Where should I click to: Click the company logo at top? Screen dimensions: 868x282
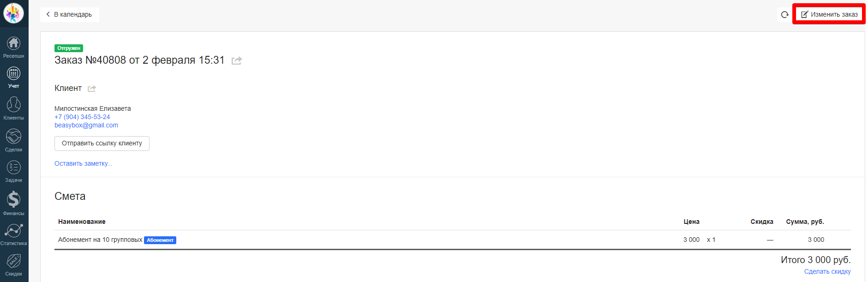tap(14, 13)
